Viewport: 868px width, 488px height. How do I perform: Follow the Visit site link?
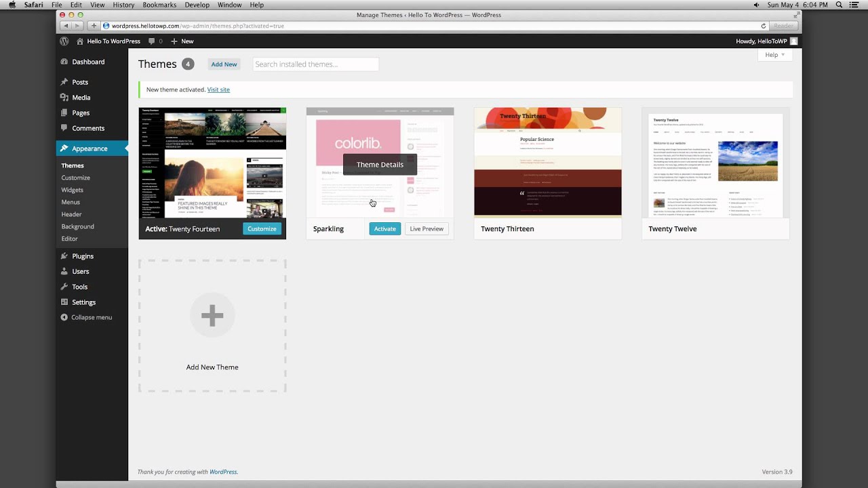[218, 89]
